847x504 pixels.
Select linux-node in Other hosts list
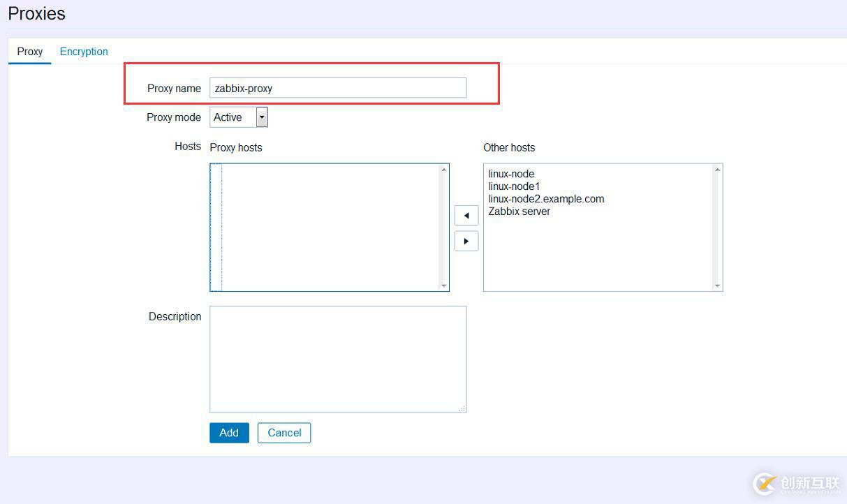(511, 174)
